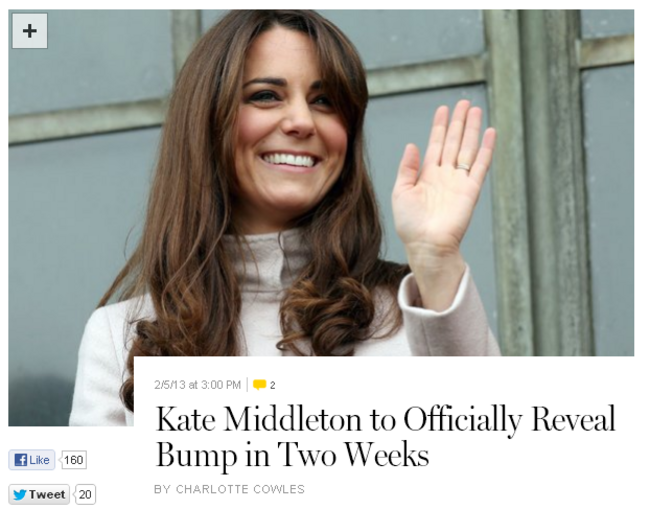Click the Facebook f logo icon
650x509 pixels.
click(20, 460)
